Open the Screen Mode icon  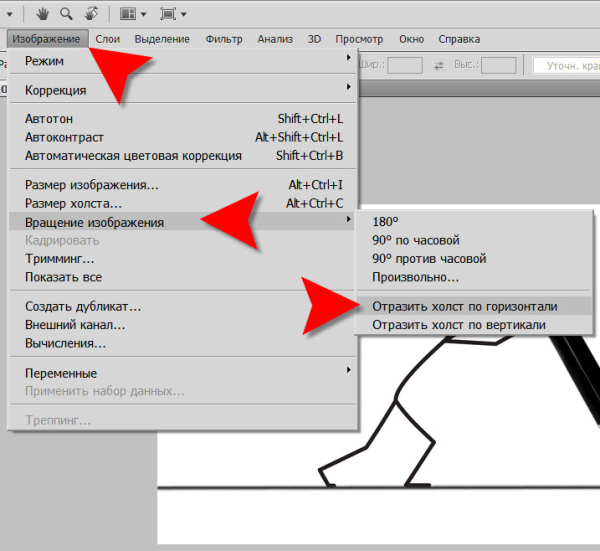click(168, 14)
